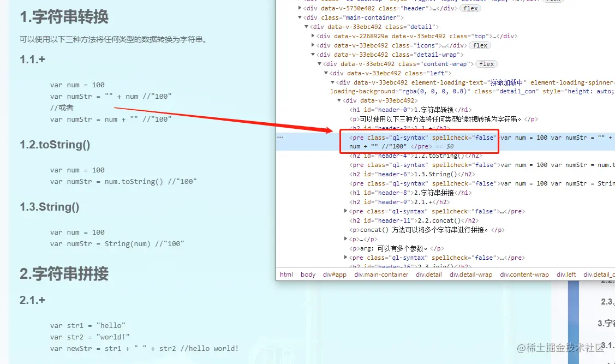Select the p node starting with arg:
615x364 pixels.
click(397, 248)
